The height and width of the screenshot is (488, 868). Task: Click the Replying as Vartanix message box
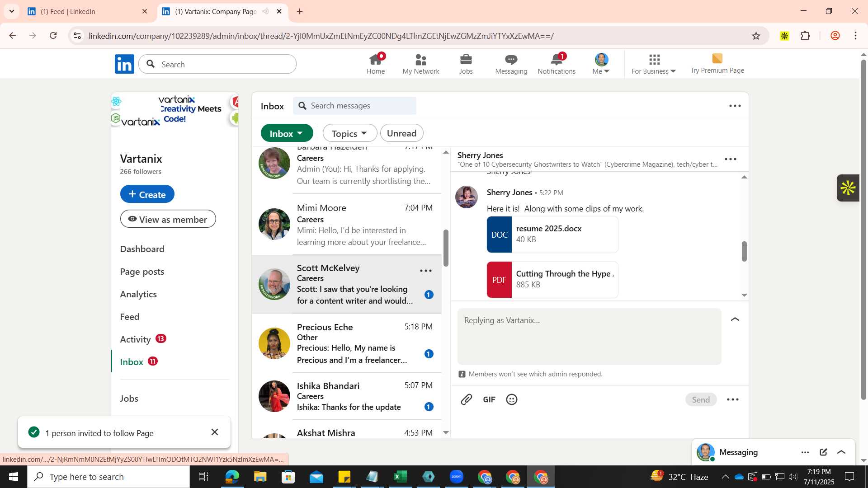tap(589, 337)
